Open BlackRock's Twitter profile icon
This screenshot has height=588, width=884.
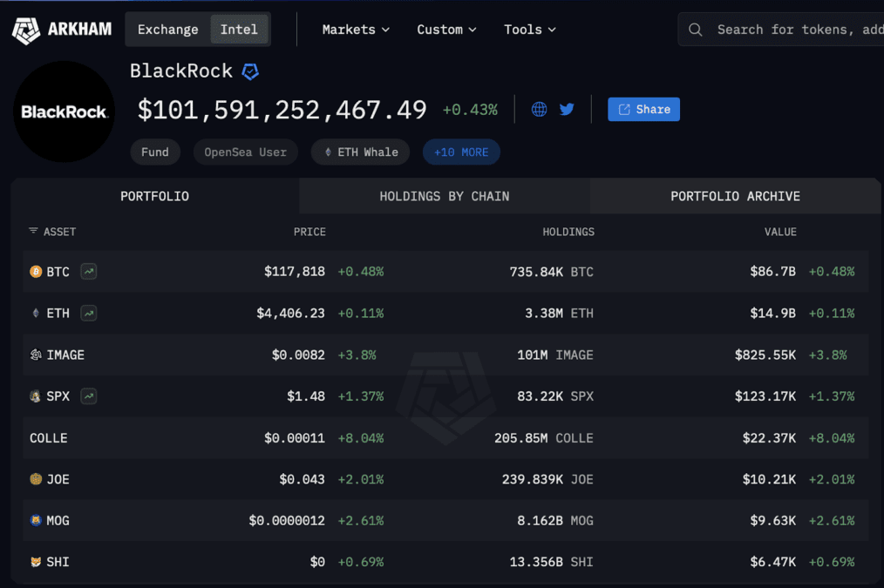pyautogui.click(x=567, y=109)
